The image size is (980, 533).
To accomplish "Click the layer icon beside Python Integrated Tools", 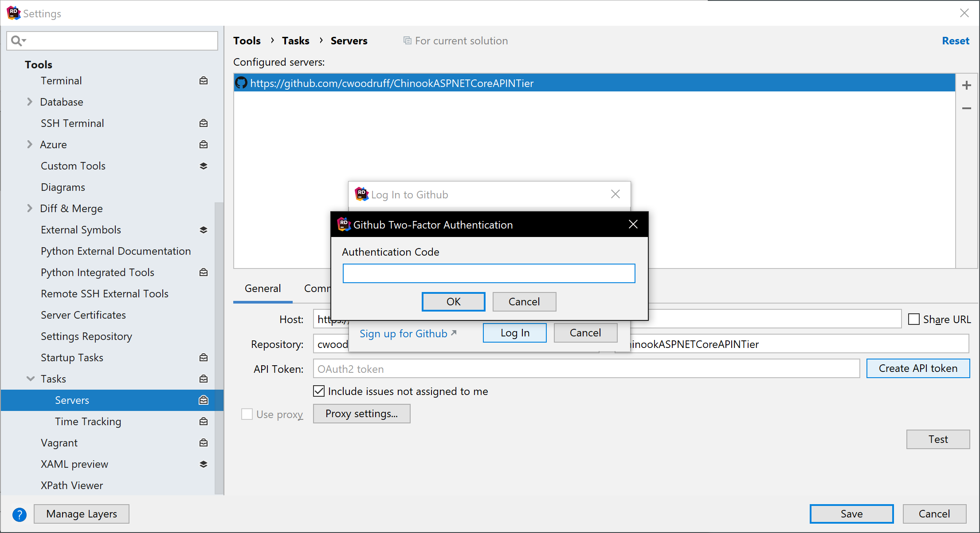I will [204, 272].
